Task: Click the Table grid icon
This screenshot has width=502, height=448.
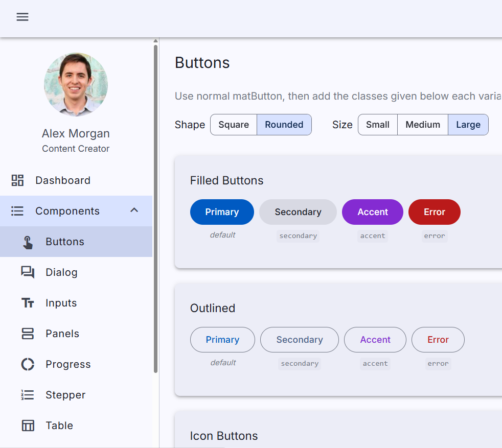Action: 28,426
